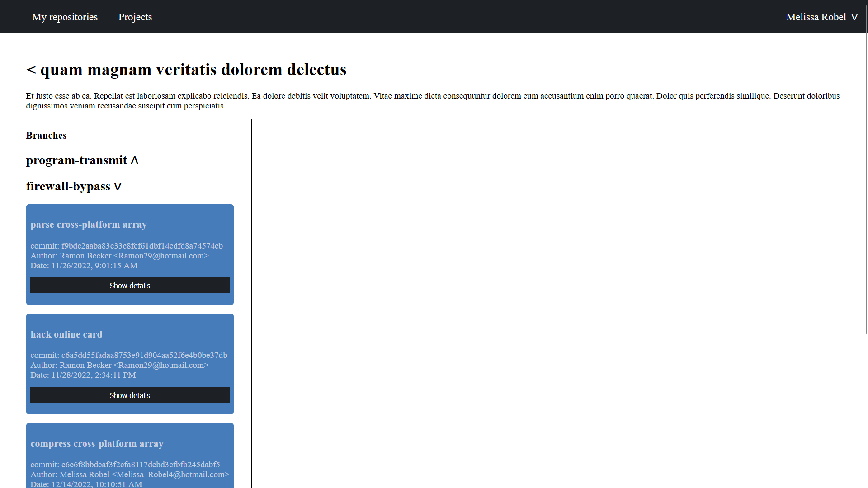
Task: Show details for parse cross-platform array commit
Action: tap(130, 286)
